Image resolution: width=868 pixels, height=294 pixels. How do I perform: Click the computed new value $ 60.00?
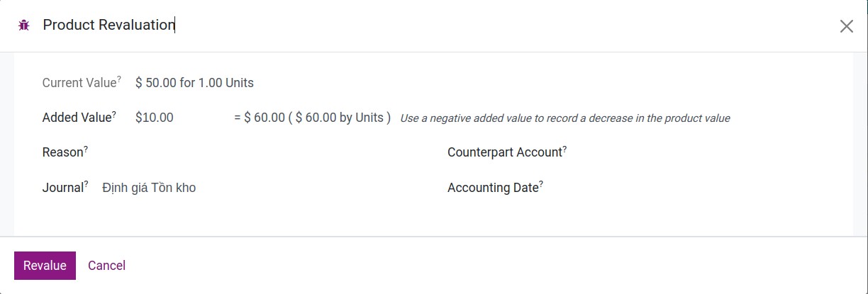point(264,118)
